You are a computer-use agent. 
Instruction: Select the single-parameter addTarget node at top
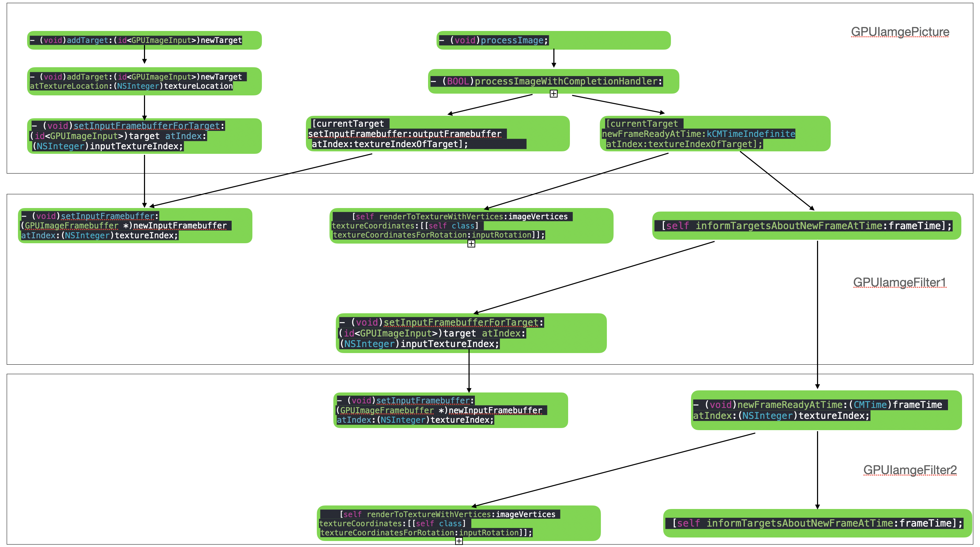pyautogui.click(x=144, y=40)
